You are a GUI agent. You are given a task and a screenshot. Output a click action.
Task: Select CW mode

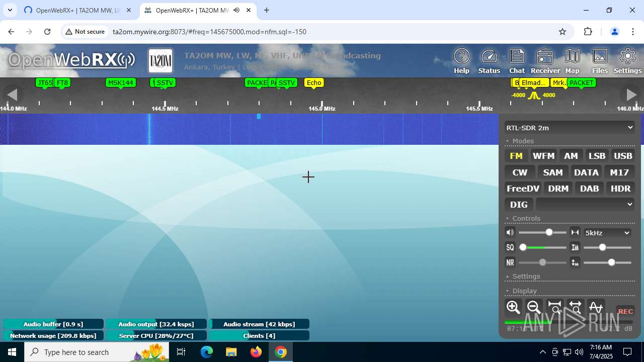tap(520, 172)
